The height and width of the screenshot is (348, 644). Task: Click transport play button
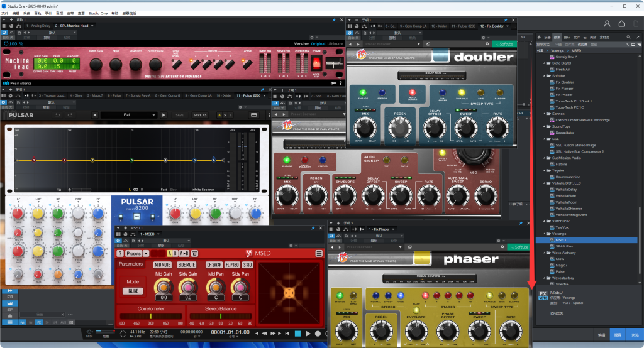[308, 334]
